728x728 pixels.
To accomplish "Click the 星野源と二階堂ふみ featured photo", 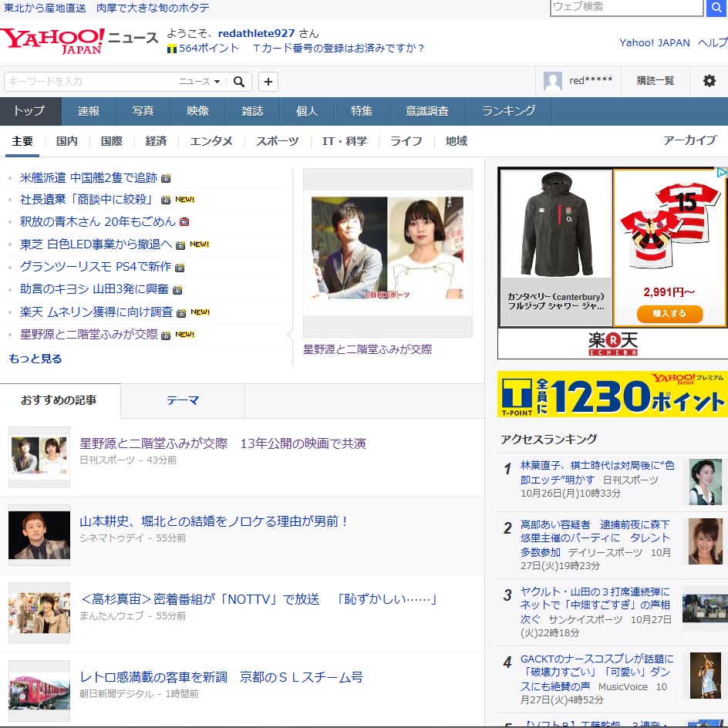I will [388, 253].
